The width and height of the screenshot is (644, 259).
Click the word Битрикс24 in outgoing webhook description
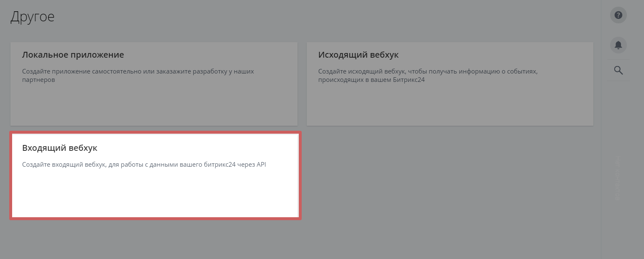point(409,79)
